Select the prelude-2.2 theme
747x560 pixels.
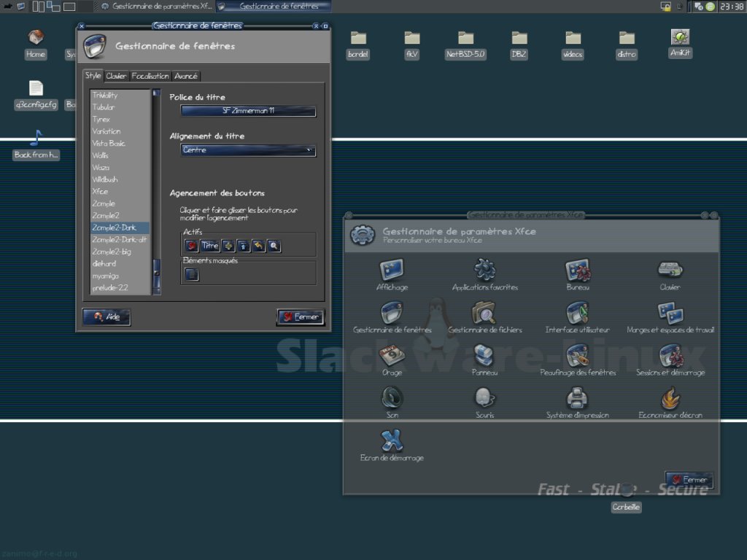(120, 287)
